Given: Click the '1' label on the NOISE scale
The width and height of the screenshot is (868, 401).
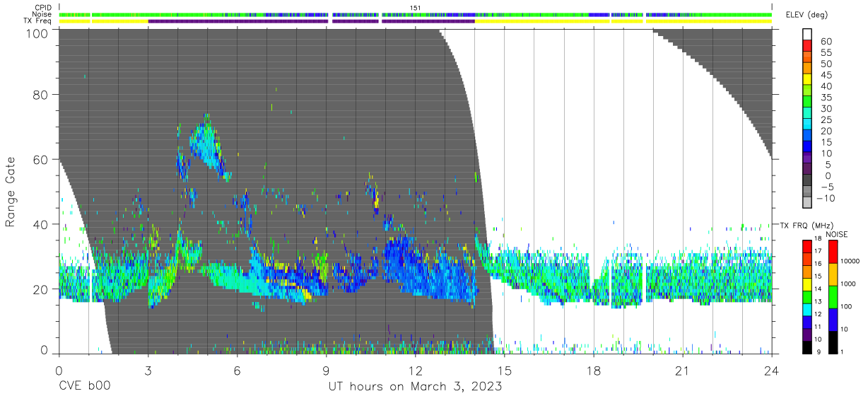Looking at the screenshot, I should coord(840,353).
